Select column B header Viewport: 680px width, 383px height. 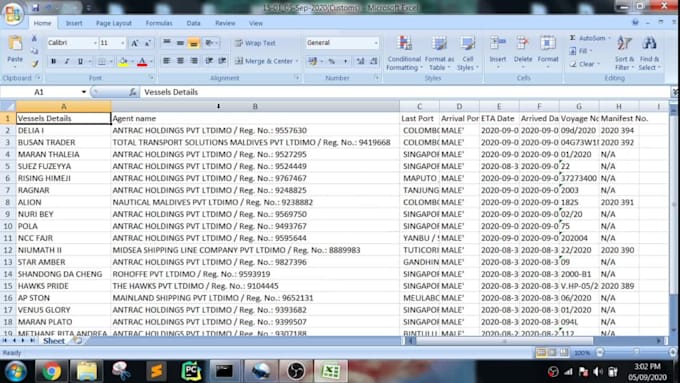coord(255,106)
